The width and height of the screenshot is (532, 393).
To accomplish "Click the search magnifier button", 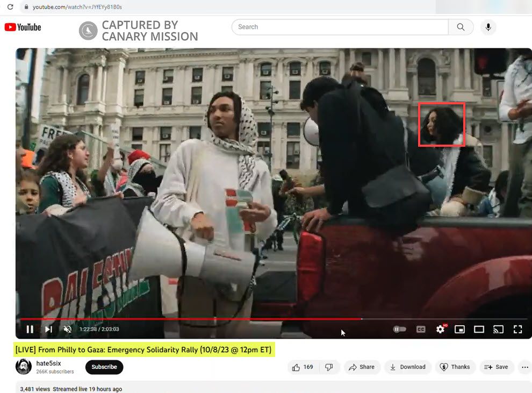I will pos(461,27).
